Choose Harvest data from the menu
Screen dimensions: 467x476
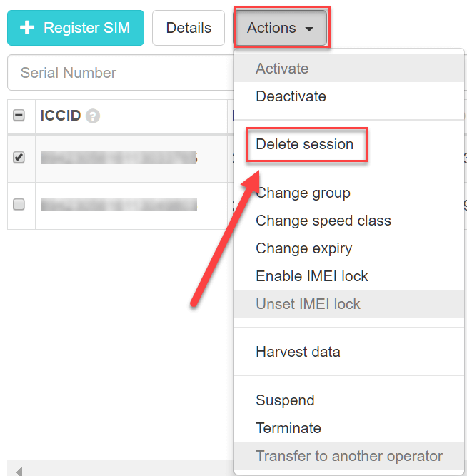coord(298,352)
